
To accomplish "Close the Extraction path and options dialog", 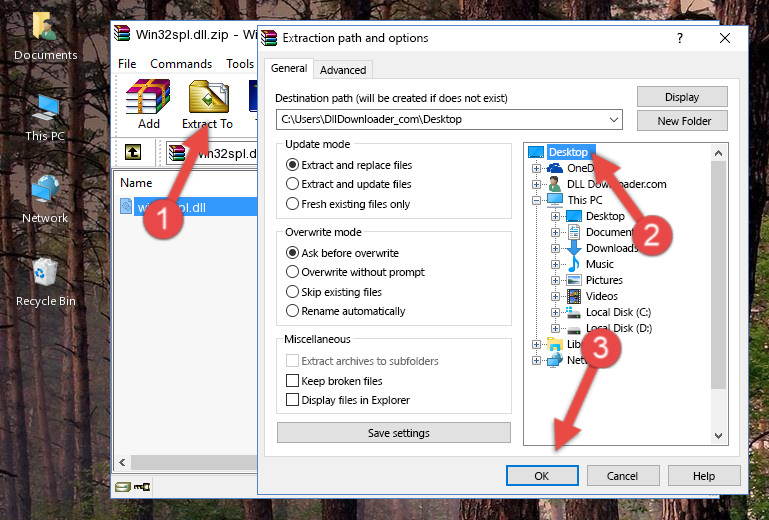I will pos(725,38).
